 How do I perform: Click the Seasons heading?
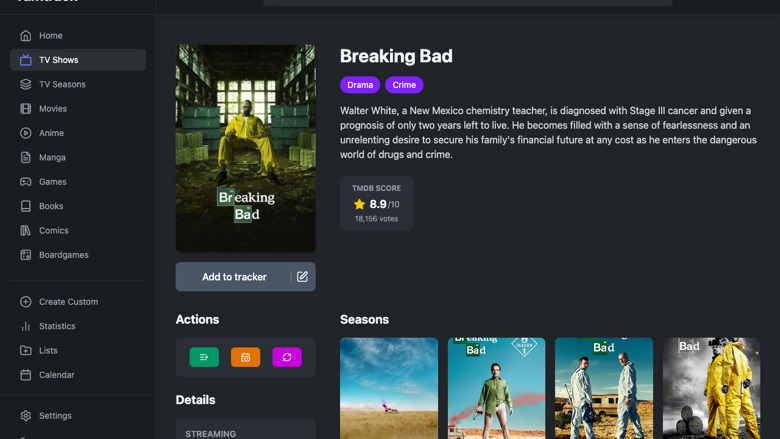pos(365,320)
